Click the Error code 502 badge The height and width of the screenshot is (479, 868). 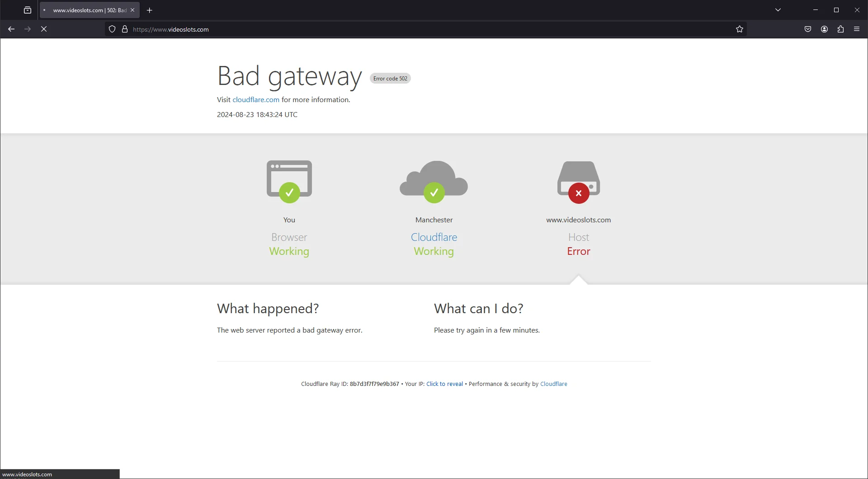pos(390,79)
